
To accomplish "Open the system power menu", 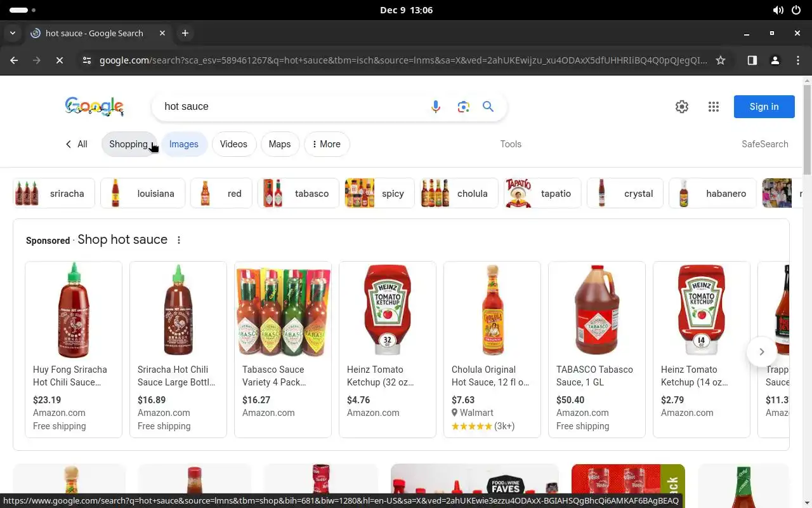I will [796, 10].
